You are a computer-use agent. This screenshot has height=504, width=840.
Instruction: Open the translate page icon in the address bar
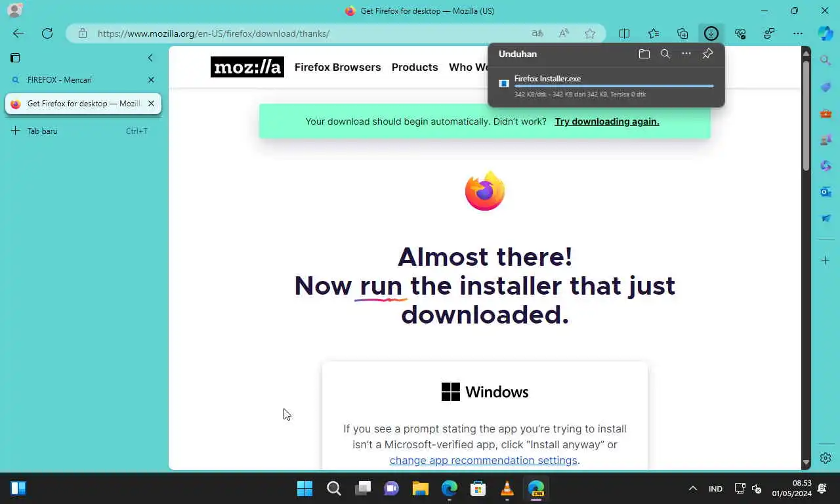(x=537, y=33)
